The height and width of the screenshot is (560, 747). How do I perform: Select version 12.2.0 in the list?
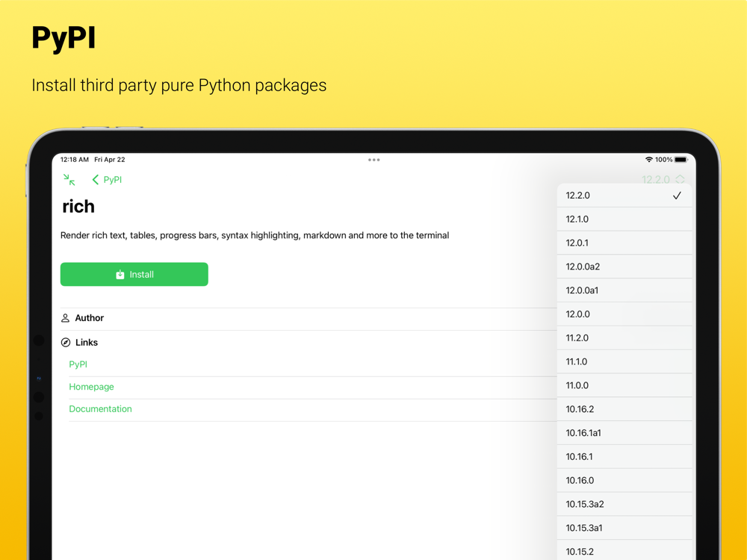(x=624, y=195)
